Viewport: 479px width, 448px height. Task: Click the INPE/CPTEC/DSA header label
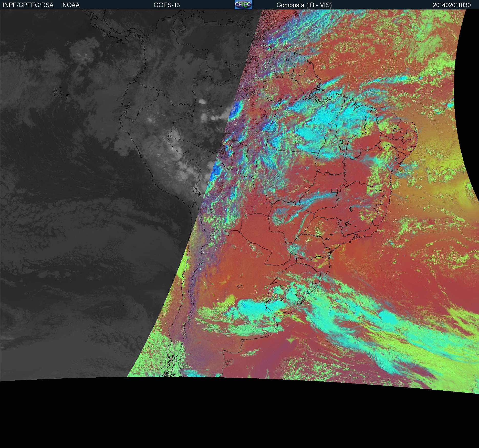[28, 5]
